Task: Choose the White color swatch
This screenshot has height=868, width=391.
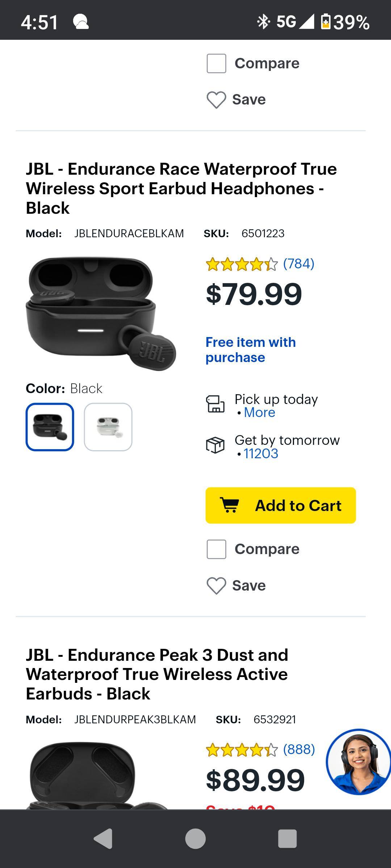Action: click(108, 427)
